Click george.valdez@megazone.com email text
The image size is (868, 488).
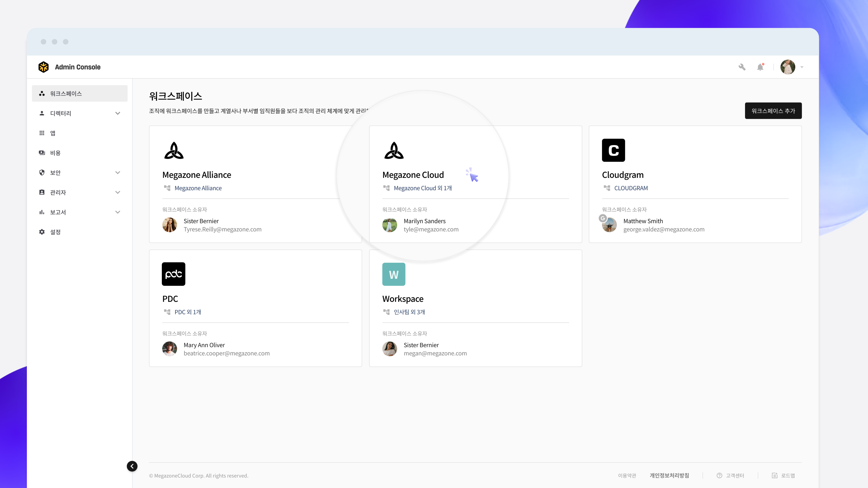664,229
